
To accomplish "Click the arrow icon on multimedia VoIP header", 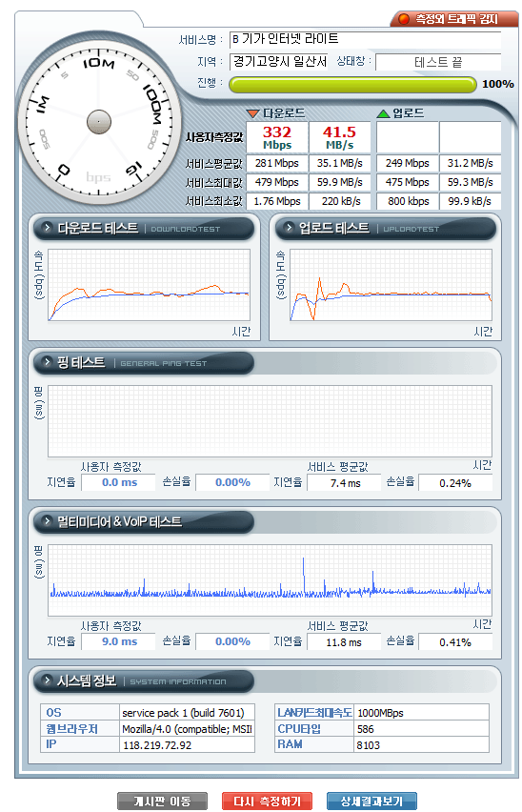I will 47,521.
